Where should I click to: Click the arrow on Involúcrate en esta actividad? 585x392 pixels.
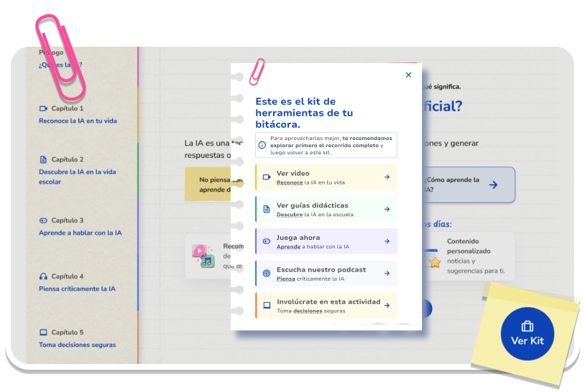click(387, 305)
